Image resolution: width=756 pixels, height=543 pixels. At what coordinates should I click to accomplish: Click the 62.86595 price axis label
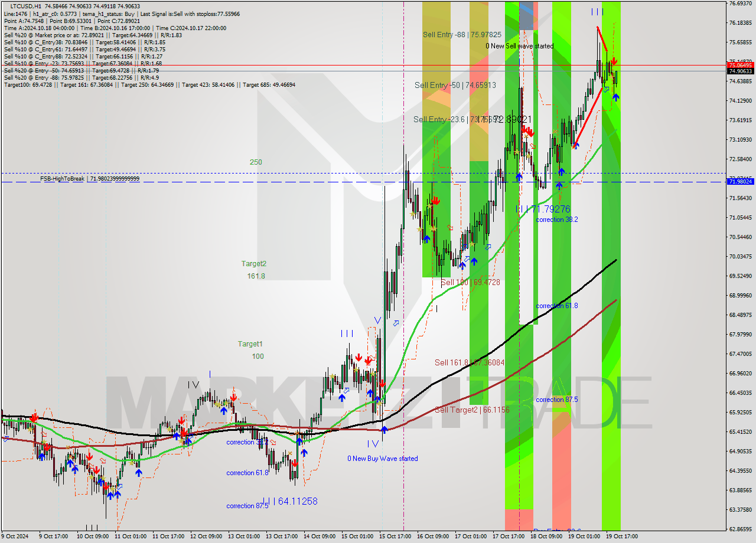pos(741,529)
